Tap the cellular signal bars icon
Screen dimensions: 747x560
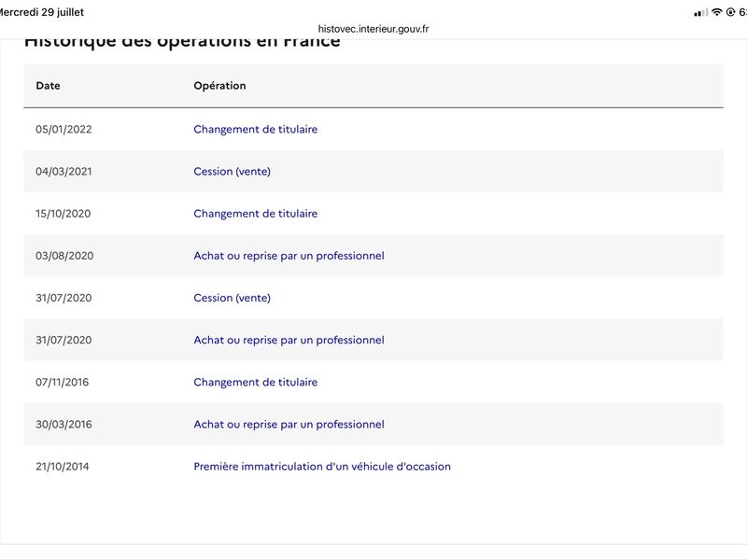[701, 13]
